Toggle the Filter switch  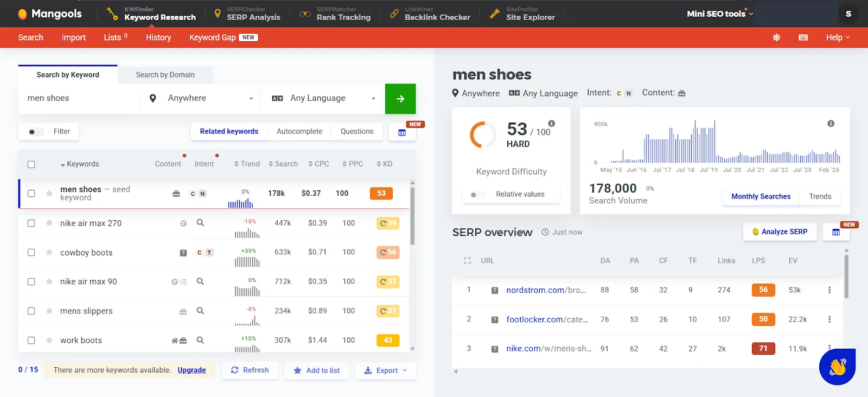click(36, 132)
